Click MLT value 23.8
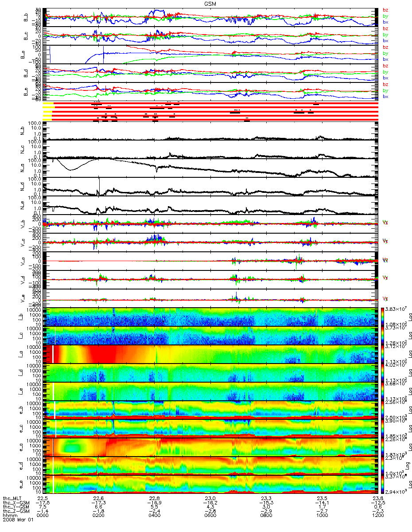Screen dimensions: 412x532 click(377, 498)
